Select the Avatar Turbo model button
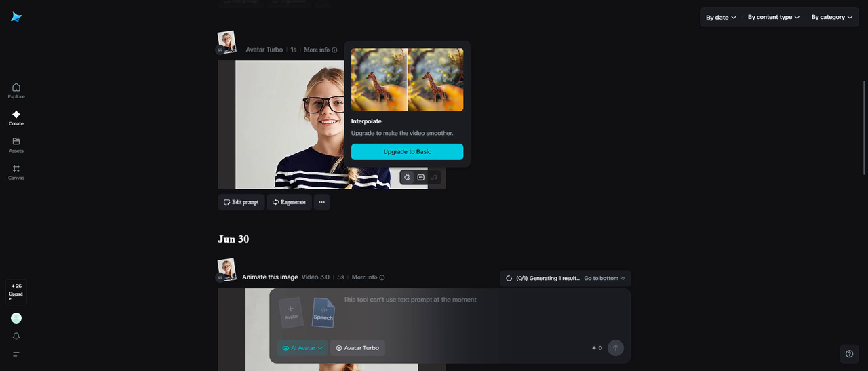This screenshot has width=868, height=371. click(x=357, y=348)
